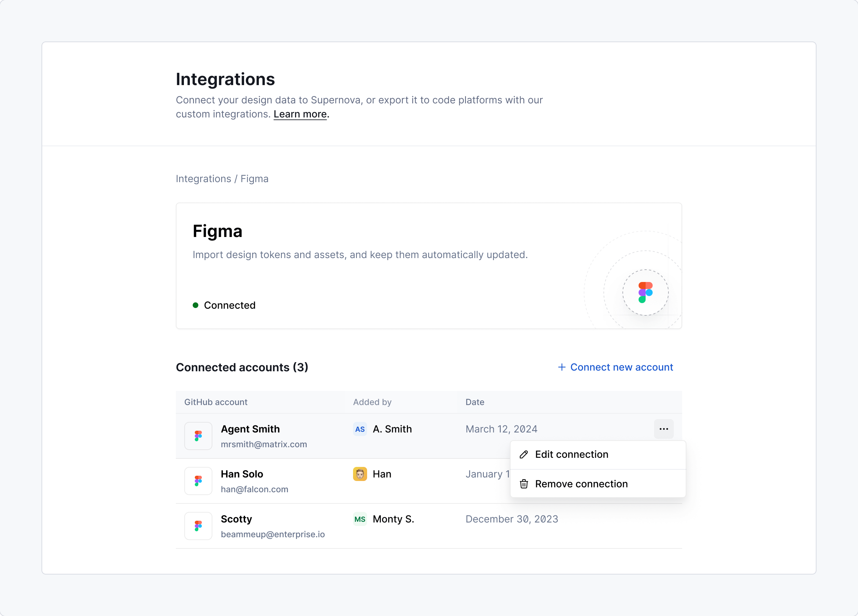This screenshot has width=858, height=616.
Task: Open the three-dot menu for Agent Smith
Action: 664,429
